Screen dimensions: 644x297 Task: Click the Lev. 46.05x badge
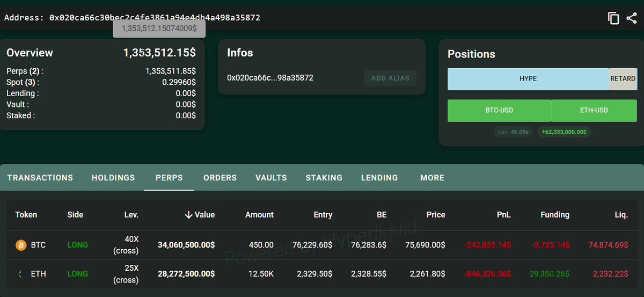point(513,132)
